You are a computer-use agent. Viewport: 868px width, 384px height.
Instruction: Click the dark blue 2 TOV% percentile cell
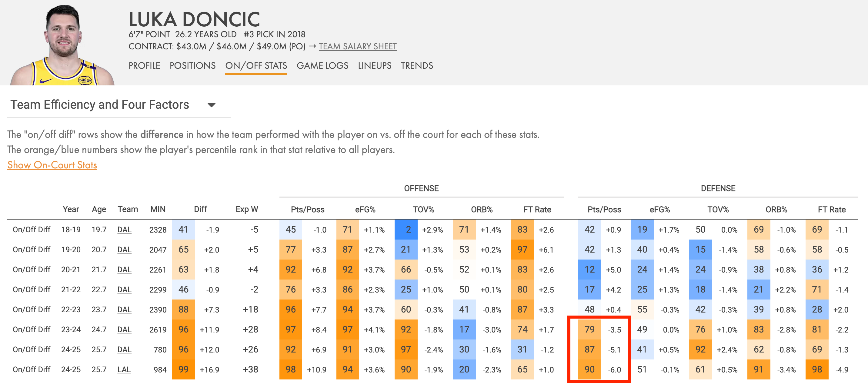tap(406, 230)
